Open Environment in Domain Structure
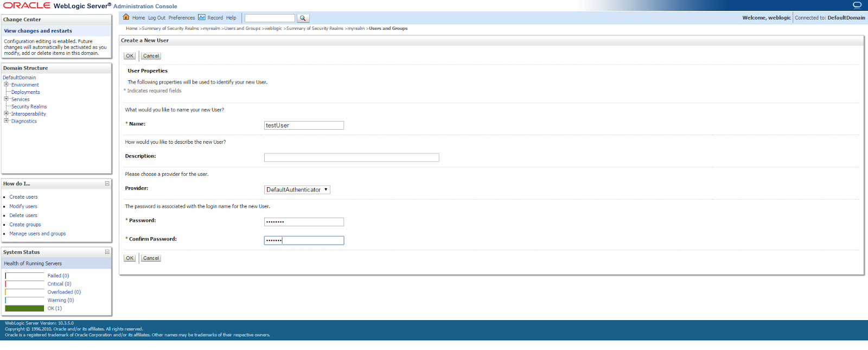Viewport: 868px width, 350px height. tap(25, 85)
